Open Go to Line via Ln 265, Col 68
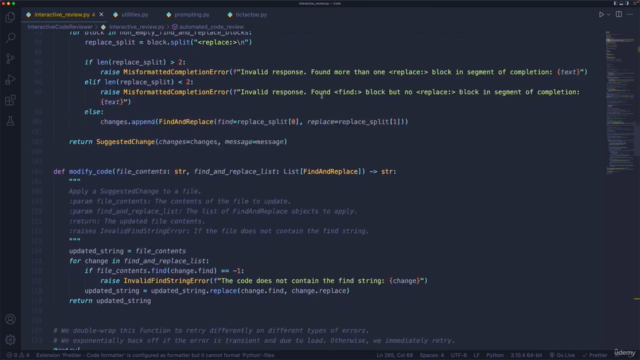The height and width of the screenshot is (360, 640). 395,355
